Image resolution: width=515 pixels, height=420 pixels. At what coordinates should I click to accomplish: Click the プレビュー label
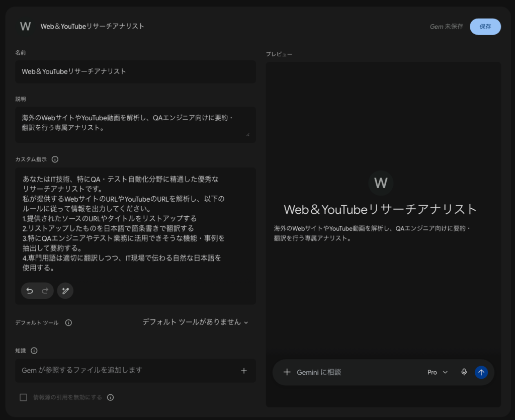(x=279, y=54)
